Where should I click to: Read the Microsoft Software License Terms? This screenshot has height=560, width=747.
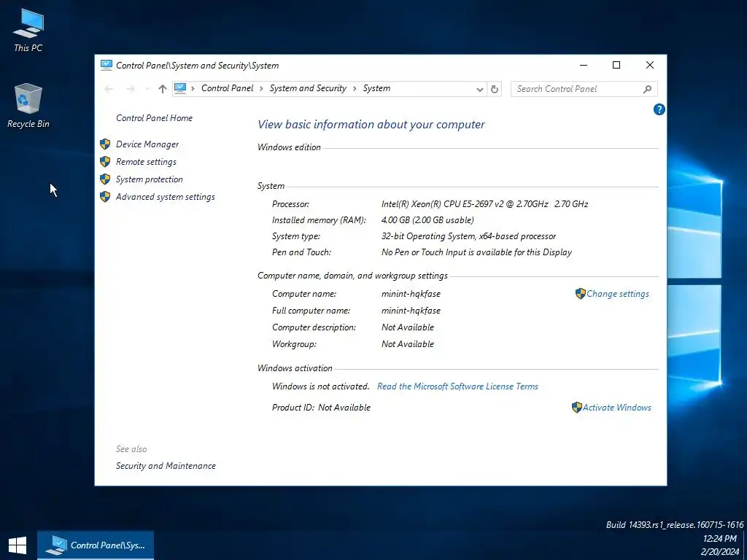click(457, 386)
